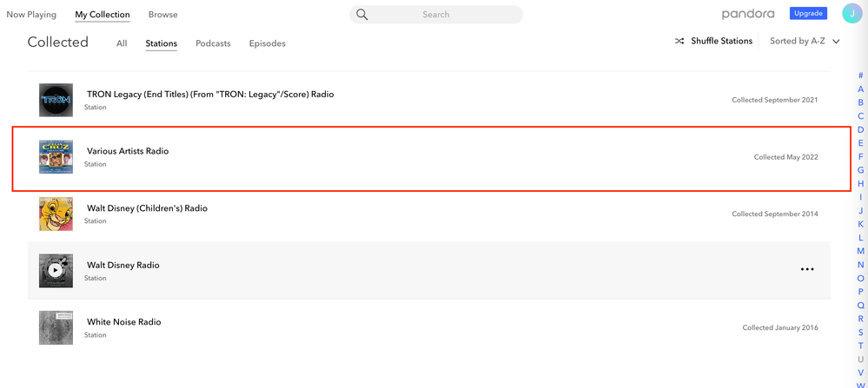
Task: Open the Browse section
Action: tap(162, 15)
